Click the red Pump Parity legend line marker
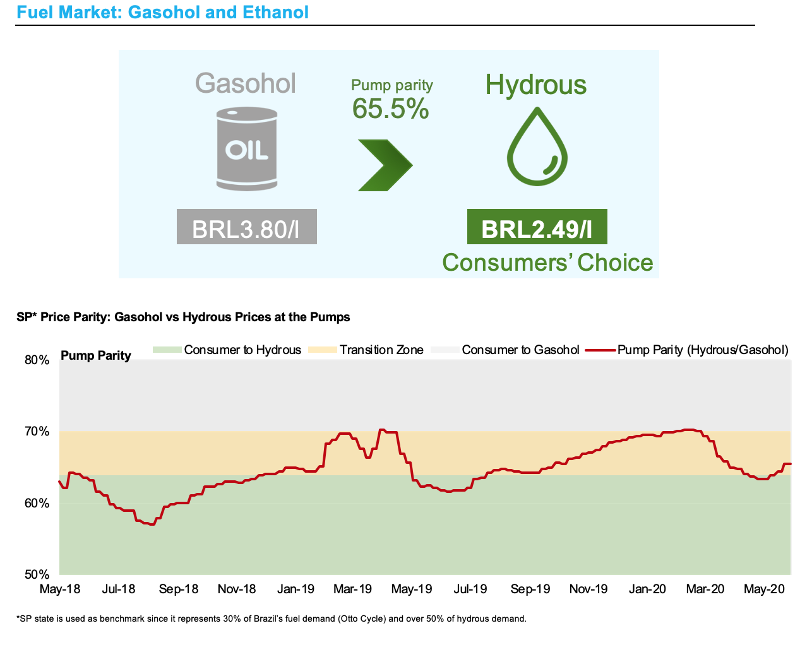 click(x=600, y=350)
